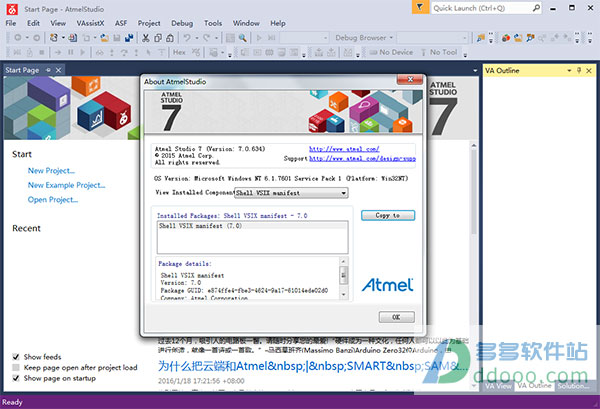Click the Open Project... link
The width and height of the screenshot is (600, 409).
pyautogui.click(x=53, y=200)
